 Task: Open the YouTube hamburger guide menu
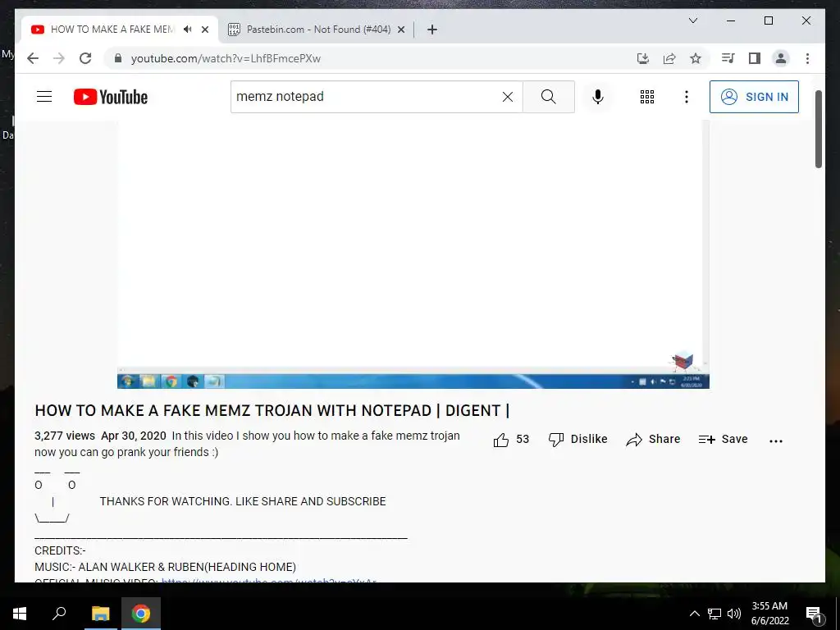point(44,97)
